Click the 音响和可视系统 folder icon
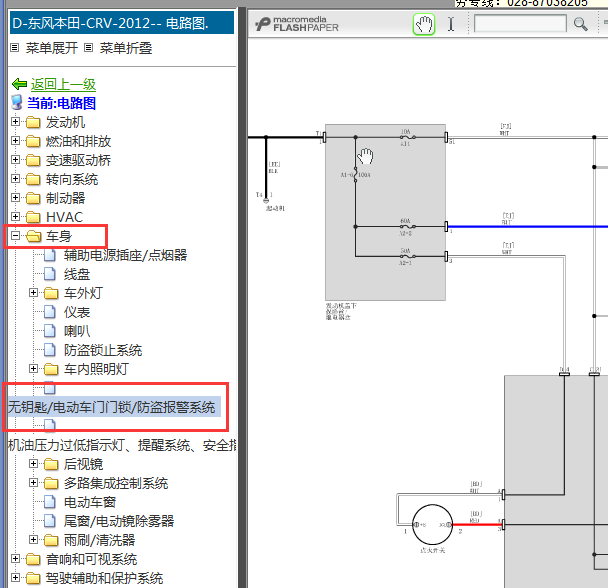 point(33,559)
